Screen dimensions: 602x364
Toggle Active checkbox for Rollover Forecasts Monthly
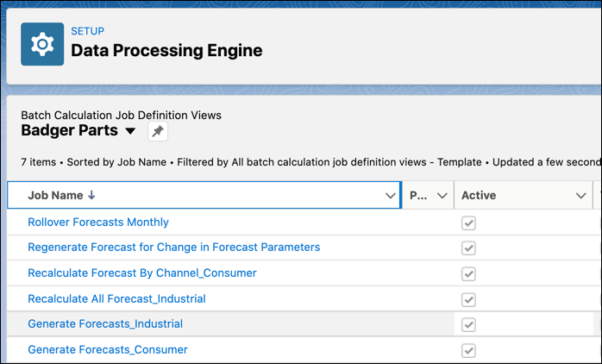tap(468, 223)
